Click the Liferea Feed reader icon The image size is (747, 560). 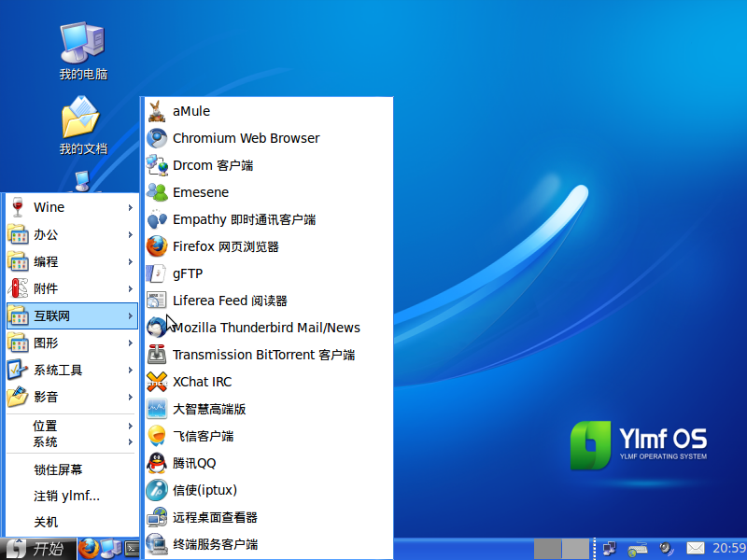point(156,301)
